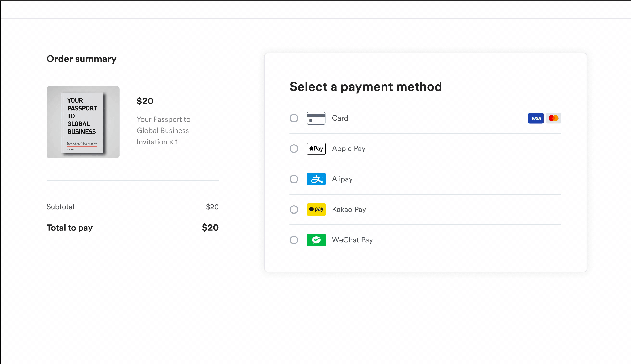
Task: Click the quantity label Invitation x 1
Action: click(157, 142)
